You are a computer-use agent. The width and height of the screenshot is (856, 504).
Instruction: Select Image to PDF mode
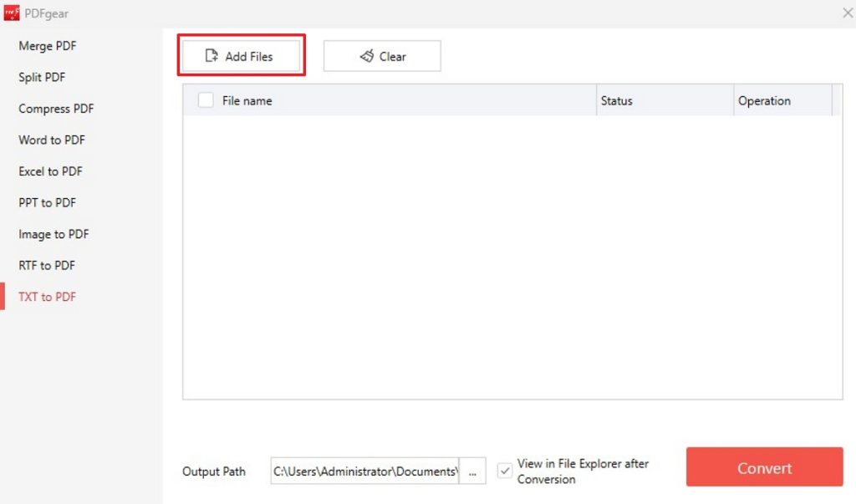53,234
